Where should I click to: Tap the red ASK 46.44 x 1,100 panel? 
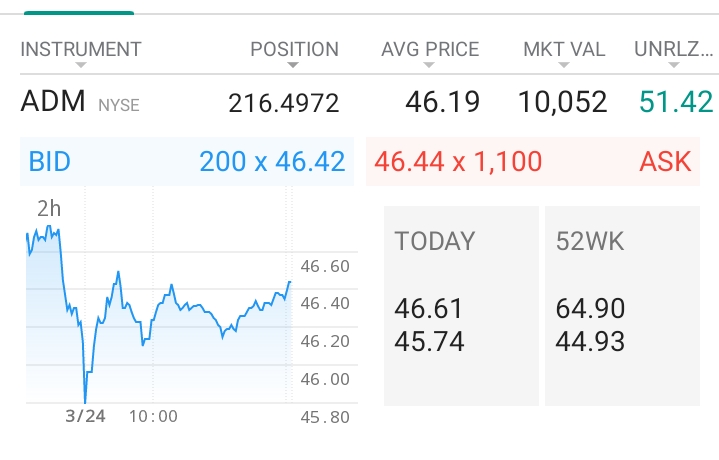pos(533,161)
